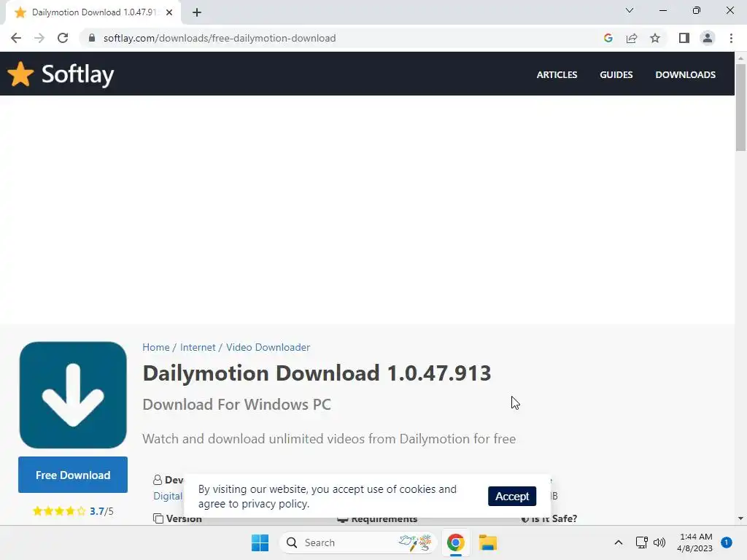
Task: Close the Dailymotion Download tab
Action: click(x=169, y=12)
